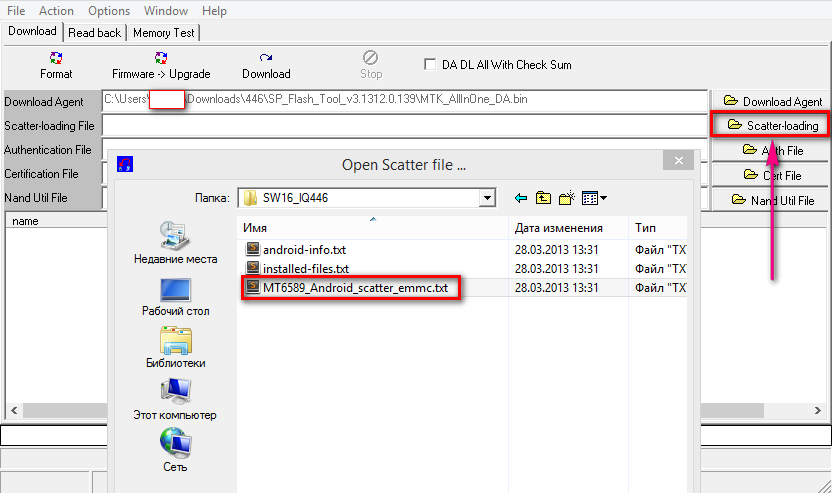Click the left scroll arrow in main window
The width and height of the screenshot is (832, 493).
click(x=14, y=410)
